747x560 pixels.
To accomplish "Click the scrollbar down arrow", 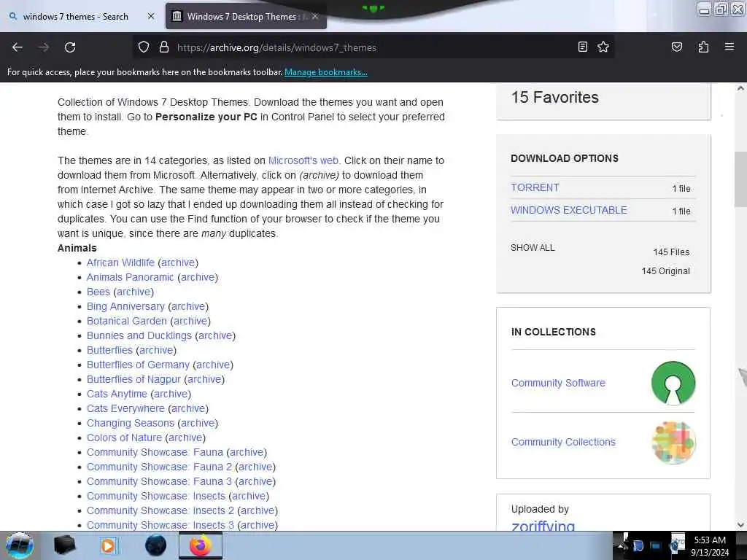I will 740,525.
